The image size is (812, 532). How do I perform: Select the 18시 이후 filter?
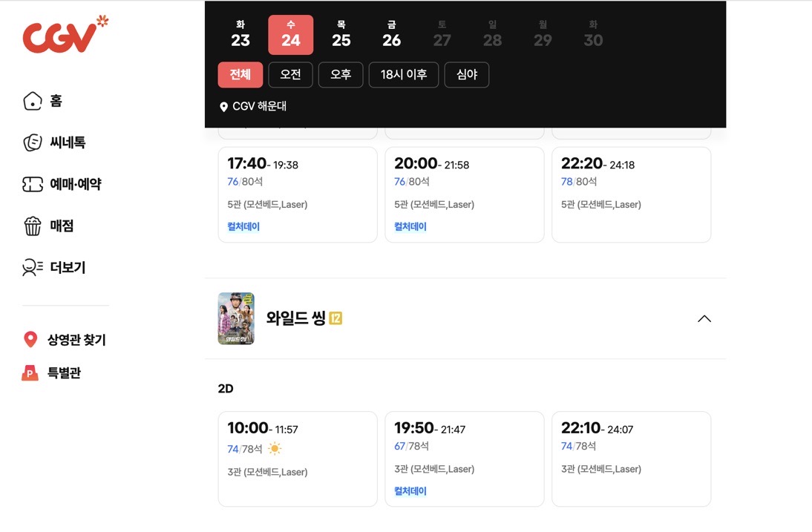click(x=404, y=75)
